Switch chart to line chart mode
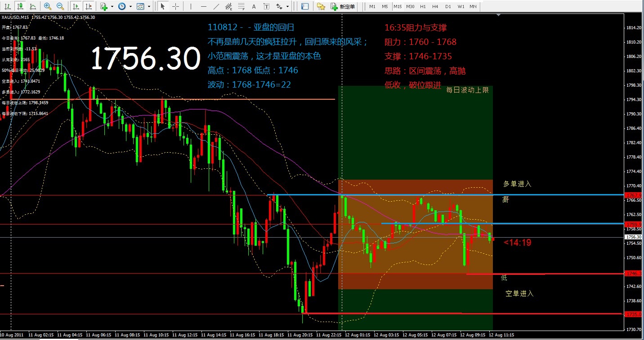The height and width of the screenshot is (340, 644). coord(32,6)
